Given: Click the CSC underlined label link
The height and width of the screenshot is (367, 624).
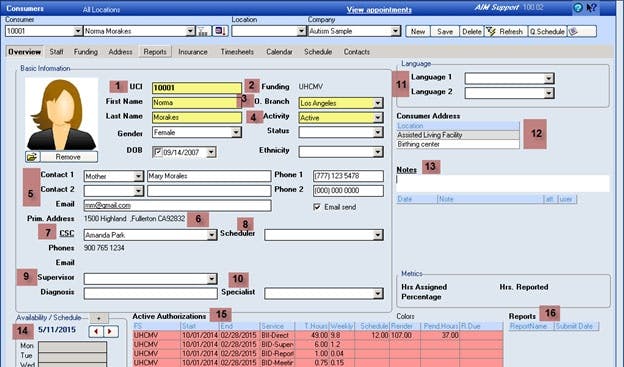Looking at the screenshot, I should click(66, 233).
